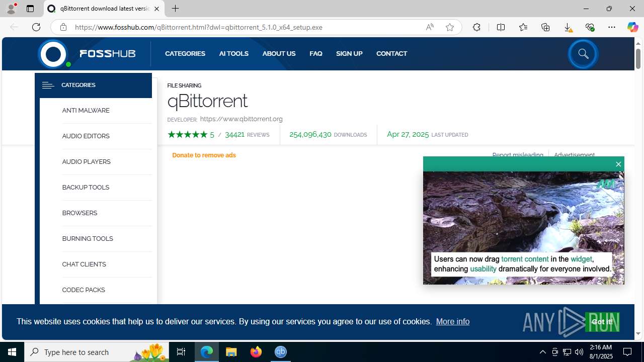This screenshot has width=644, height=362.
Task: Open CONTACT navigation item
Action: [x=392, y=54]
